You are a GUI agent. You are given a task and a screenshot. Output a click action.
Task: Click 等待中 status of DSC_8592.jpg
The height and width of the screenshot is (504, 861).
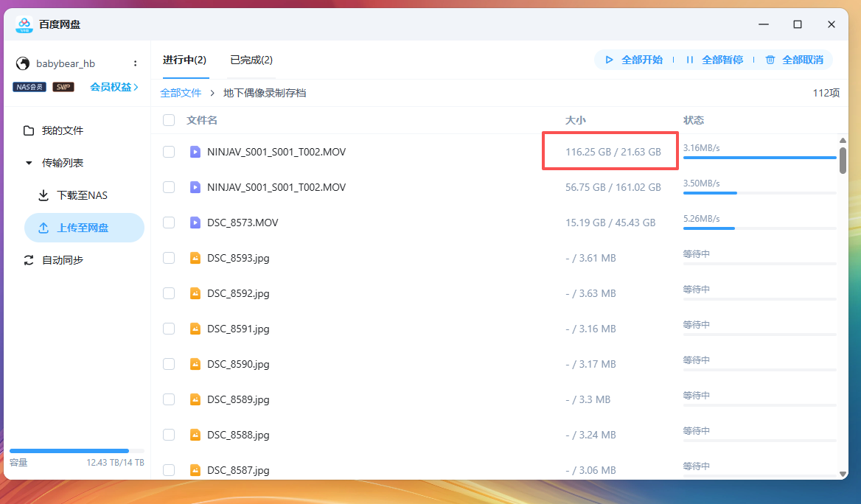point(697,290)
